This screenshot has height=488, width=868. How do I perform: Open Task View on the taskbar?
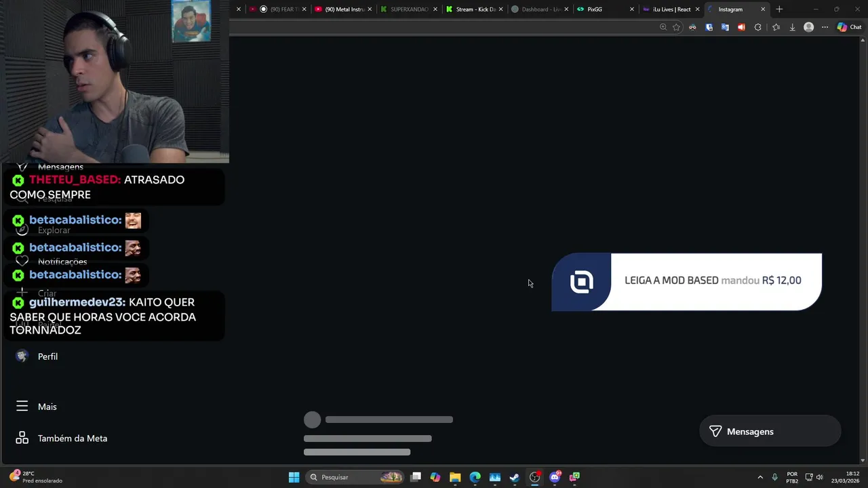(416, 477)
